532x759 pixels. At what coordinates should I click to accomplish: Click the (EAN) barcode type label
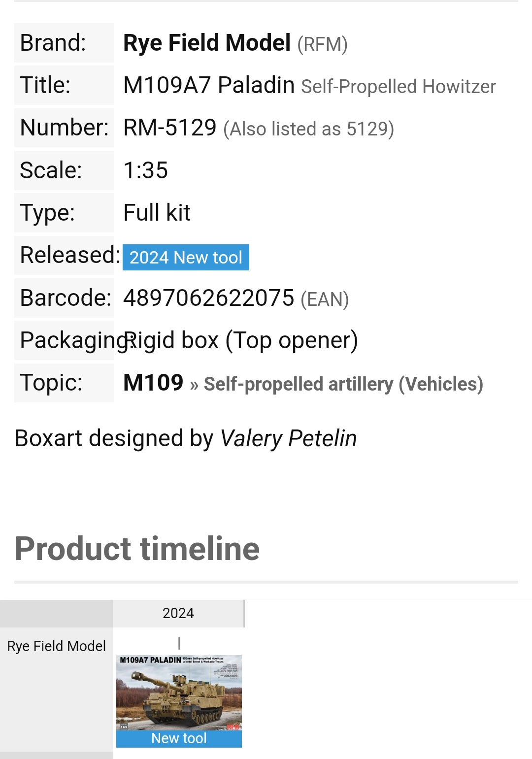[325, 299]
